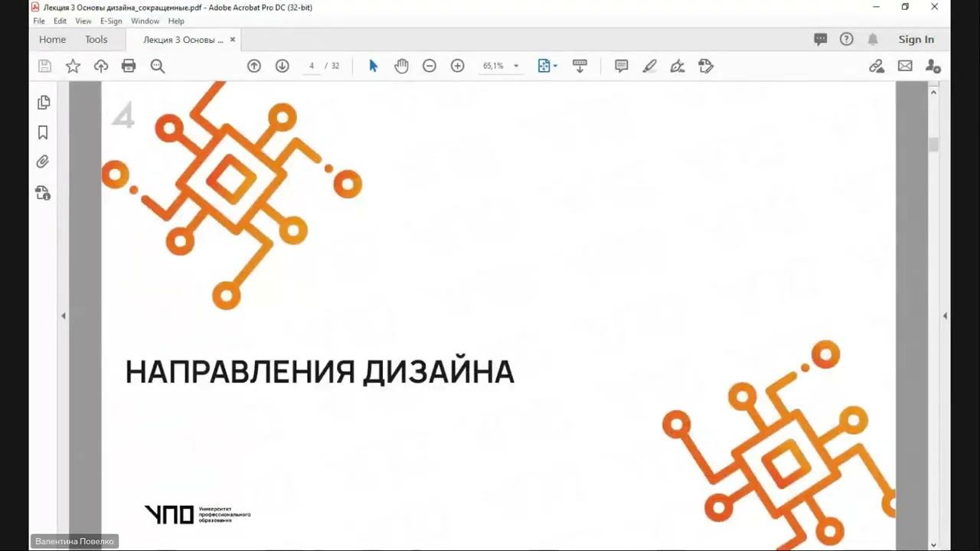980x551 pixels.
Task: Open the File menu
Action: tap(39, 21)
